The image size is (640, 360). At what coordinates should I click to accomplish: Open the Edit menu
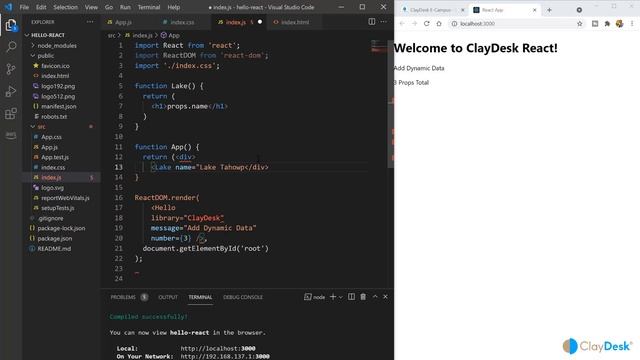tap(41, 7)
